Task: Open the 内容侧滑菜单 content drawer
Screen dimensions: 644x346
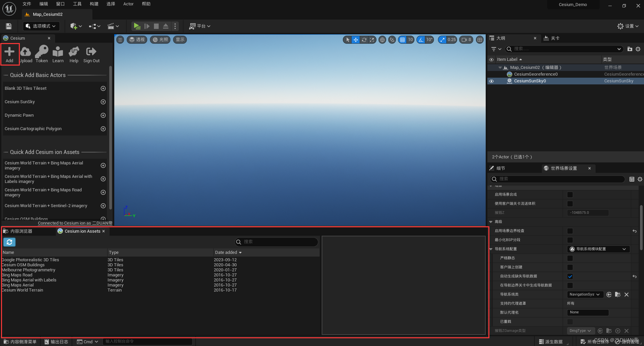Action: tap(20, 342)
